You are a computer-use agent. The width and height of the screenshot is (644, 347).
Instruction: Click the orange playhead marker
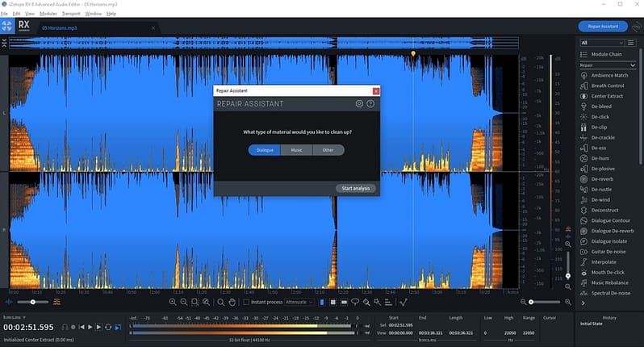click(x=413, y=54)
